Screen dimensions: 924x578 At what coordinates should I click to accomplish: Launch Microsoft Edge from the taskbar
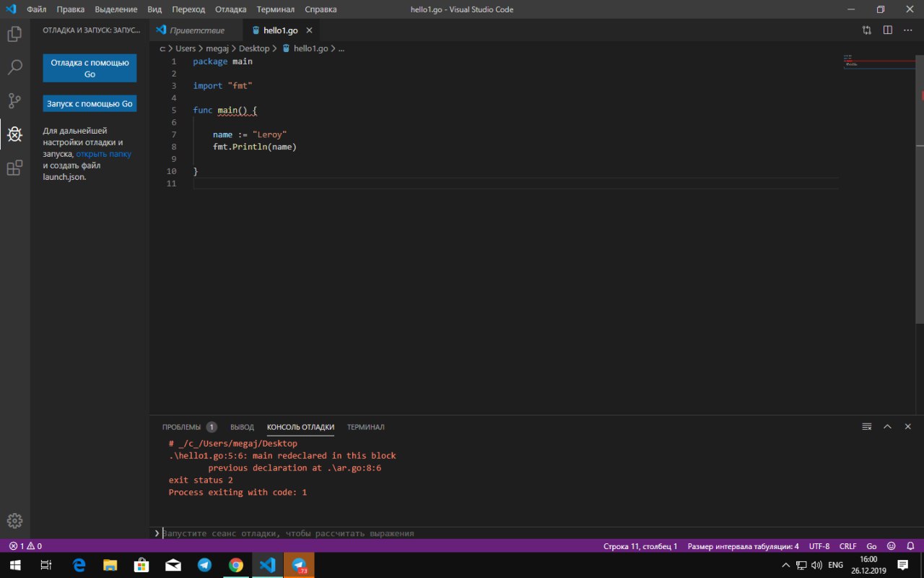pos(79,565)
